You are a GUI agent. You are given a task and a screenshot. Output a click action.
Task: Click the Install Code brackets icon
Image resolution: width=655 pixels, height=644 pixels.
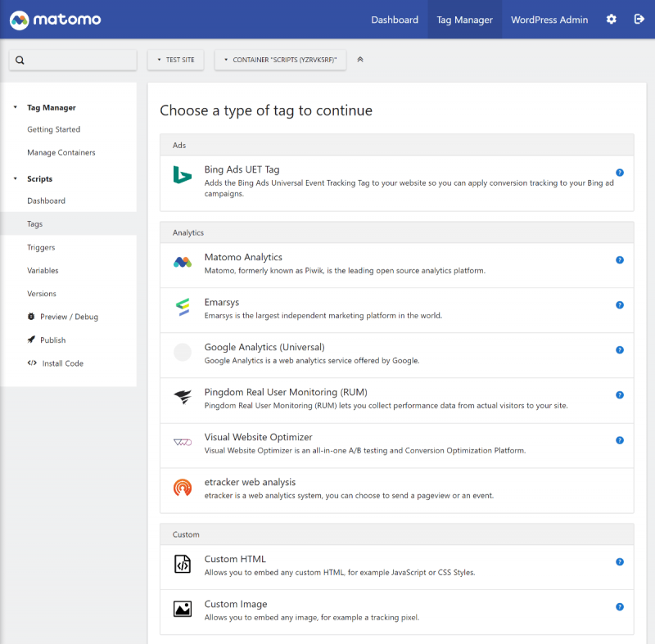(x=32, y=363)
